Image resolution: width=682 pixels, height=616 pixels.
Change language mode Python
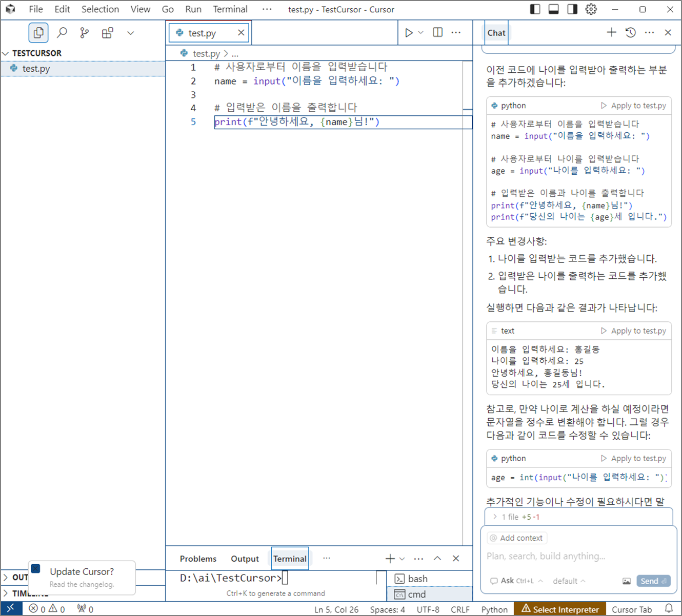click(494, 609)
